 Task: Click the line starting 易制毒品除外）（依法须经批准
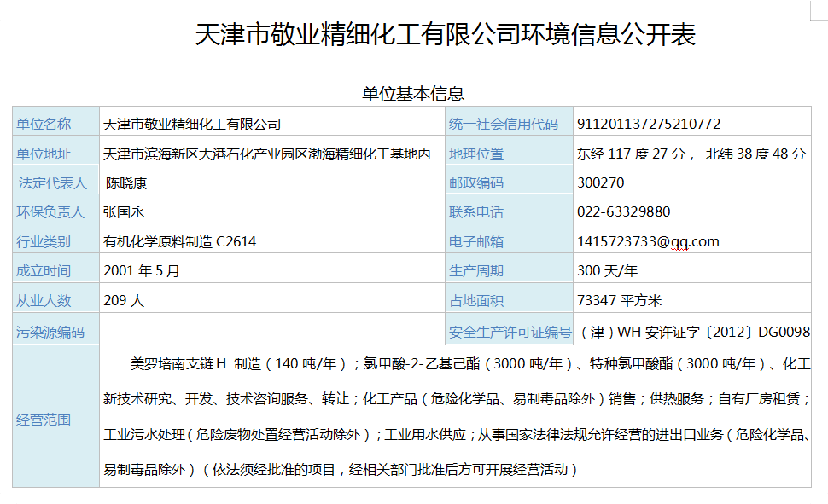tap(340, 470)
